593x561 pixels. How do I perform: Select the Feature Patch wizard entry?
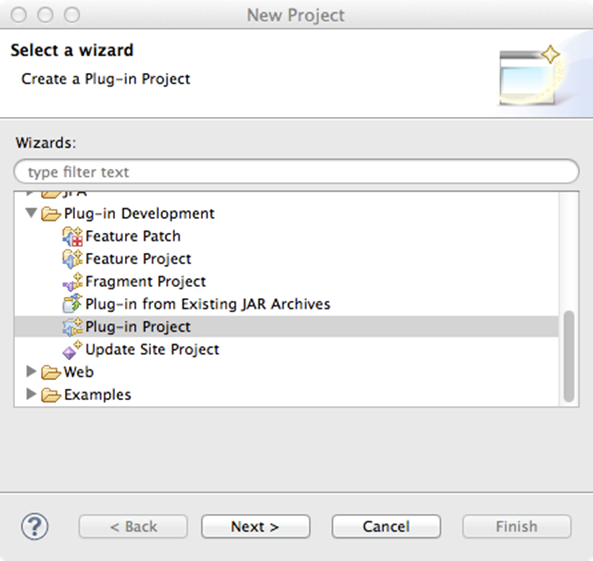tap(133, 236)
